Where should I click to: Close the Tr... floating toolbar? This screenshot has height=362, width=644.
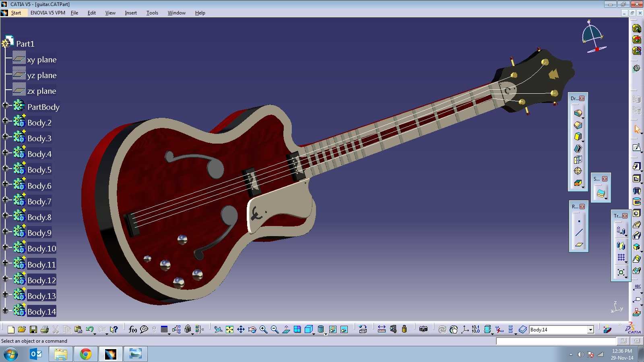[625, 216]
